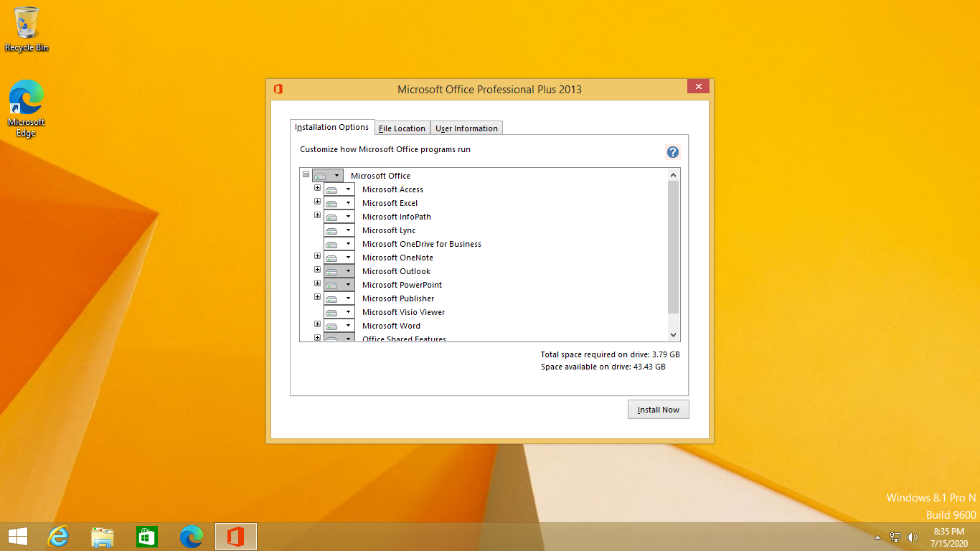Select Microsoft Excel label
Image resolution: width=980 pixels, height=551 pixels.
point(390,203)
